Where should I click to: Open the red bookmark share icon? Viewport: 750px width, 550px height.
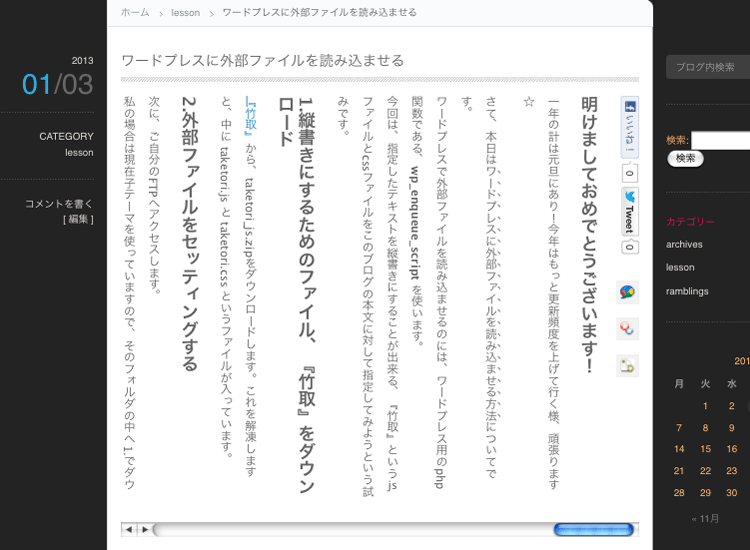(627, 329)
